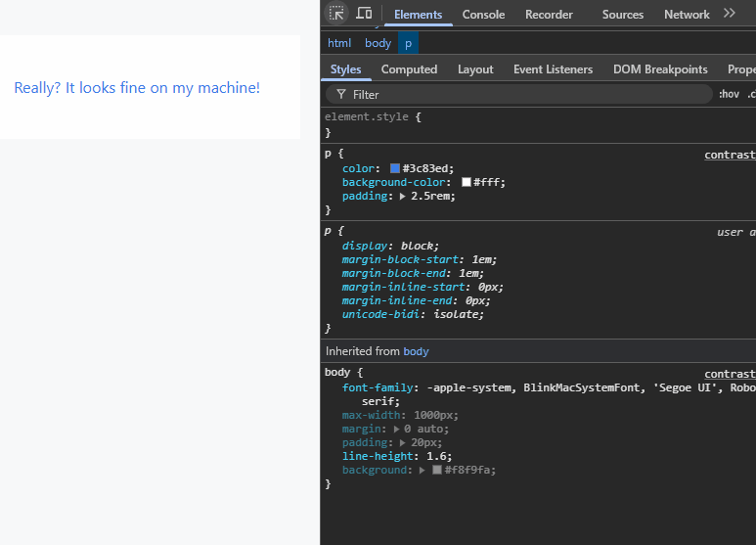756x545 pixels.
Task: Click the color property name in p rule
Action: pyautogui.click(x=358, y=168)
